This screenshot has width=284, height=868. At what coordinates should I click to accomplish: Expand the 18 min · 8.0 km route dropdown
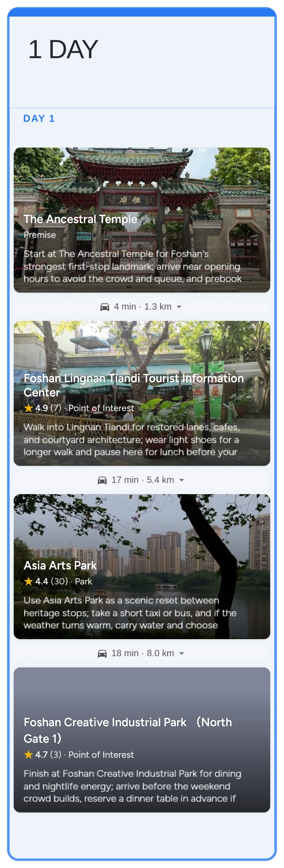pyautogui.click(x=182, y=653)
